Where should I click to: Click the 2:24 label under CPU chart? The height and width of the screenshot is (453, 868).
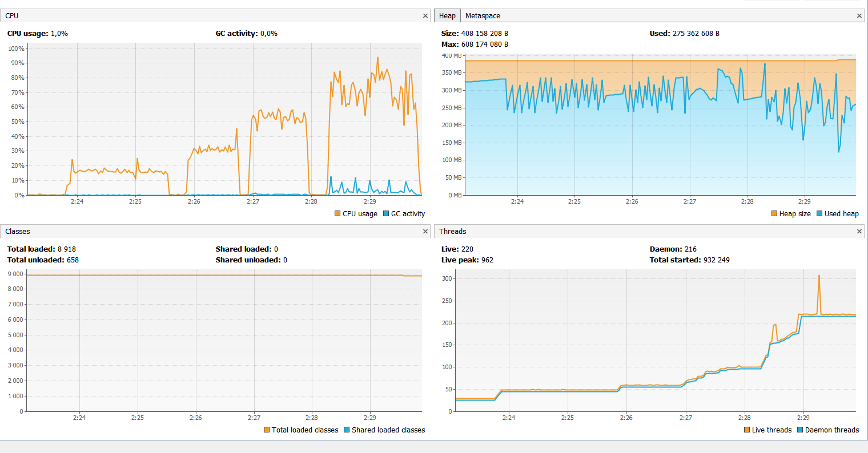[x=77, y=201]
